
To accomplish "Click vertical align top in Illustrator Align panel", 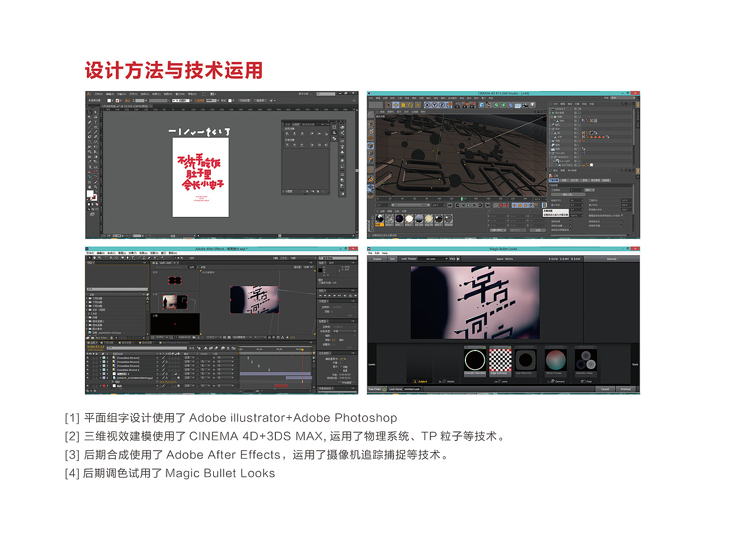I will [x=312, y=134].
